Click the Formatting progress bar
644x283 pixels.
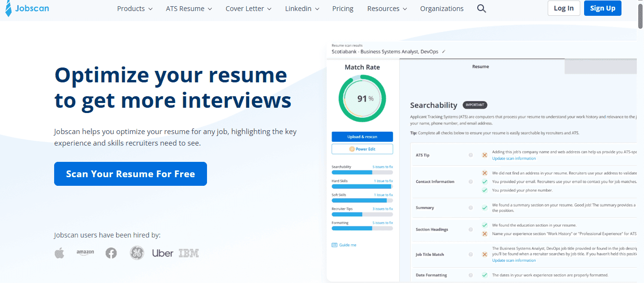tap(362, 228)
